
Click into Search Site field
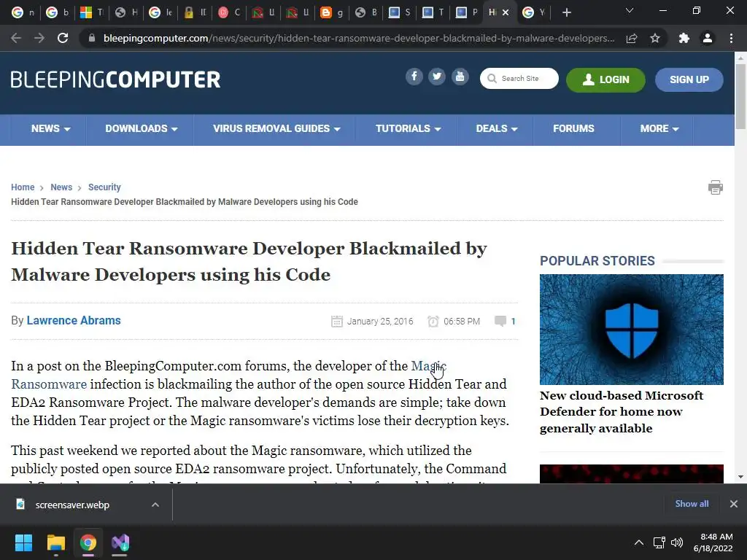click(x=519, y=79)
